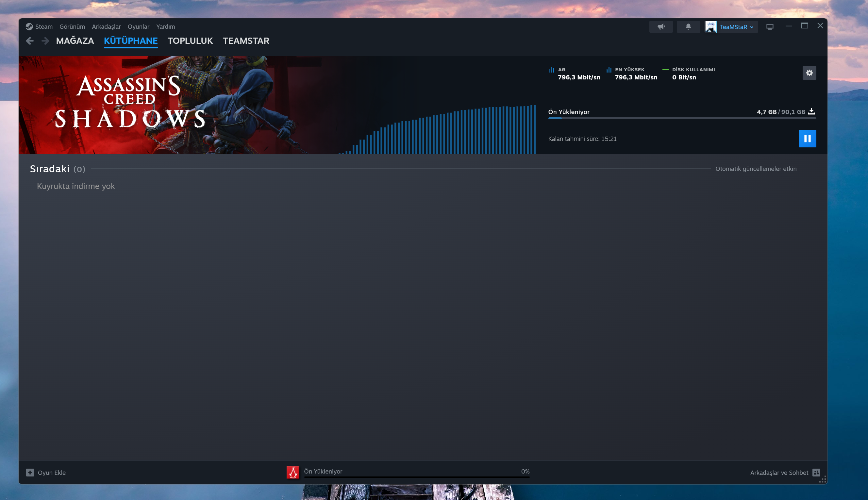Click the Oyun Ekle button
This screenshot has height=500, width=868.
point(46,473)
